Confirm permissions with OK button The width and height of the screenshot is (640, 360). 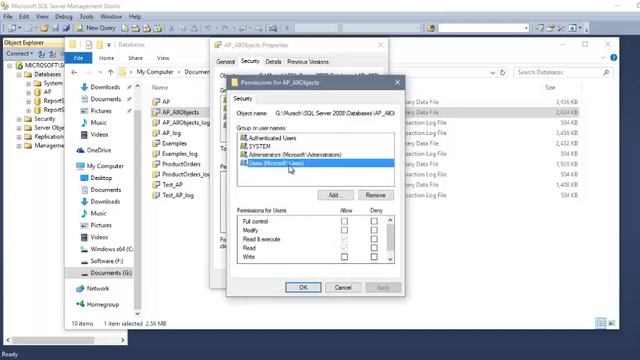point(303,287)
